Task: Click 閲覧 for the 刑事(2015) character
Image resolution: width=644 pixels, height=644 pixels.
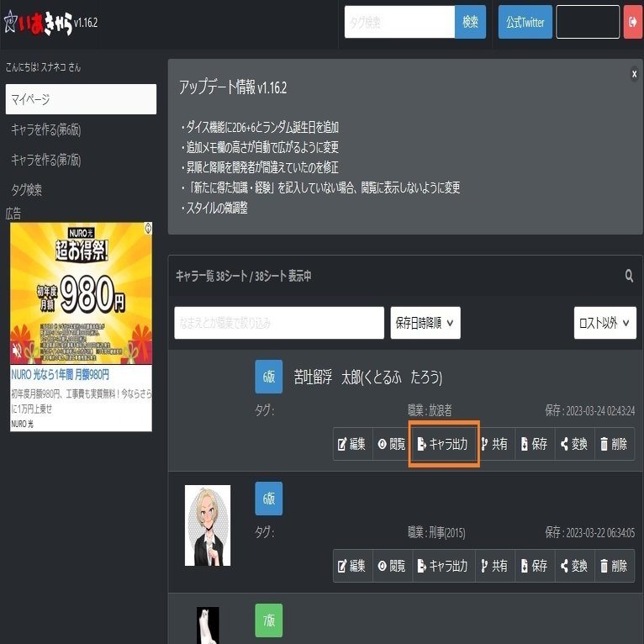Action: (x=393, y=566)
